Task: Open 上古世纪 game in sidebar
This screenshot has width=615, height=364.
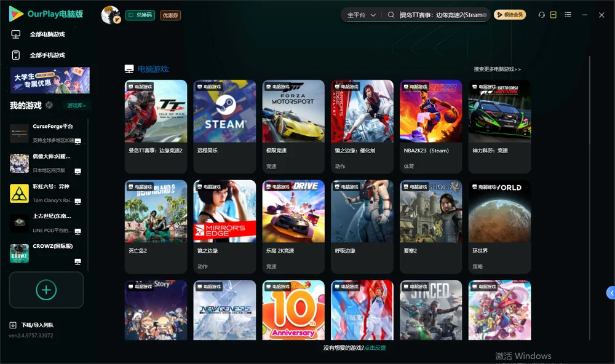Action: click(46, 223)
